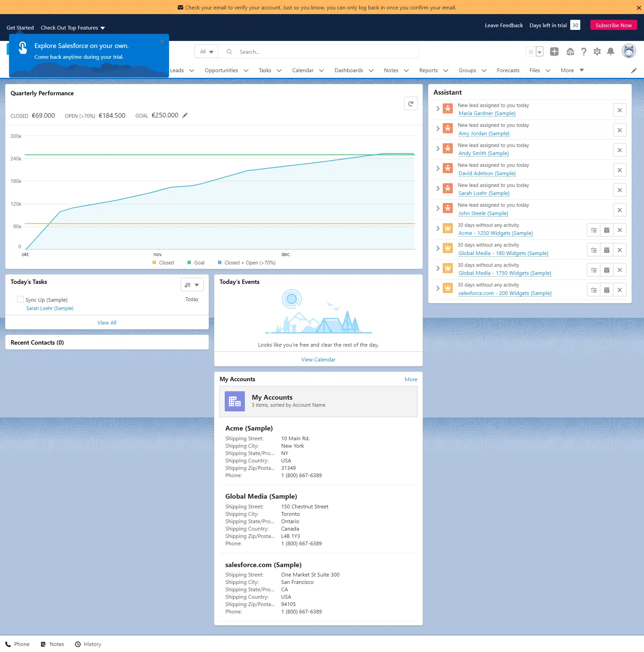Go to the Tasks tab
The image size is (644, 652).
(265, 70)
